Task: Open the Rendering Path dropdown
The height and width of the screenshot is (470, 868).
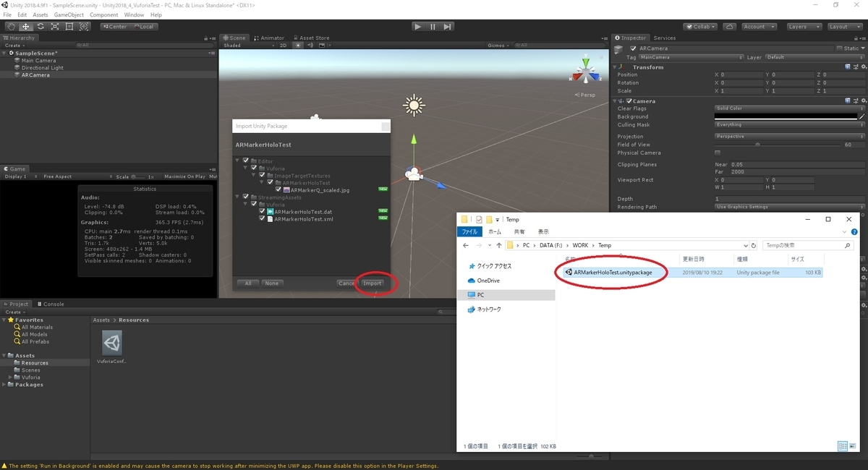Action: [790, 207]
